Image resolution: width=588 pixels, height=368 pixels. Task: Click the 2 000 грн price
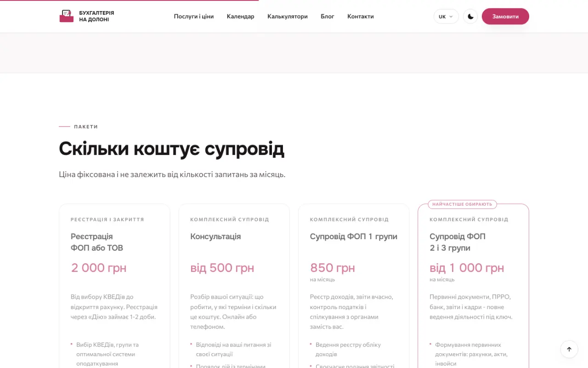pos(99,268)
